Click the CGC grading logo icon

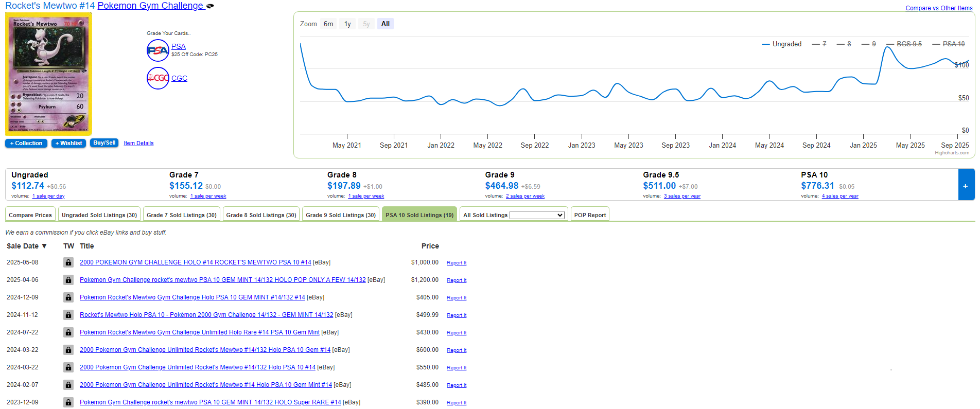(x=157, y=78)
